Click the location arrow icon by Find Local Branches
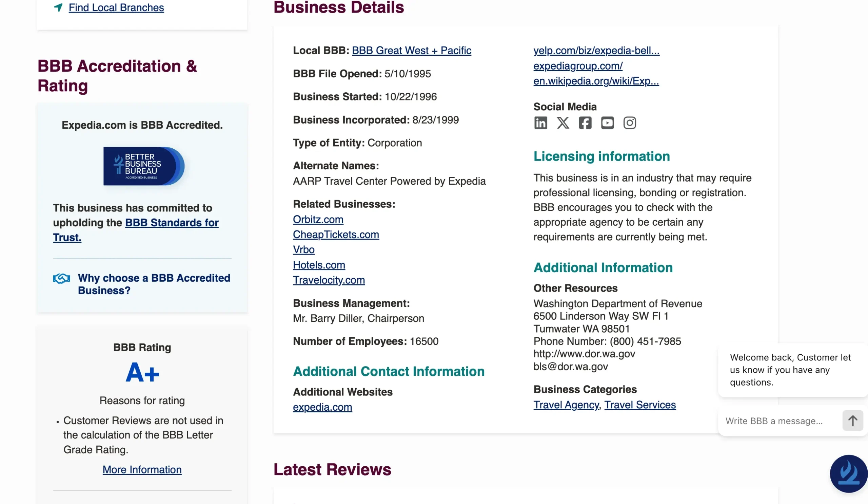868x504 pixels. [58, 7]
